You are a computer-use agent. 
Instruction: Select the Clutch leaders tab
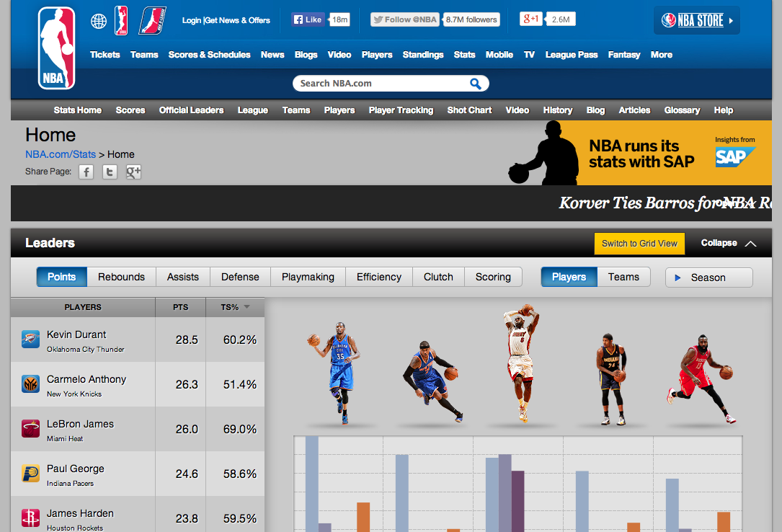(438, 278)
